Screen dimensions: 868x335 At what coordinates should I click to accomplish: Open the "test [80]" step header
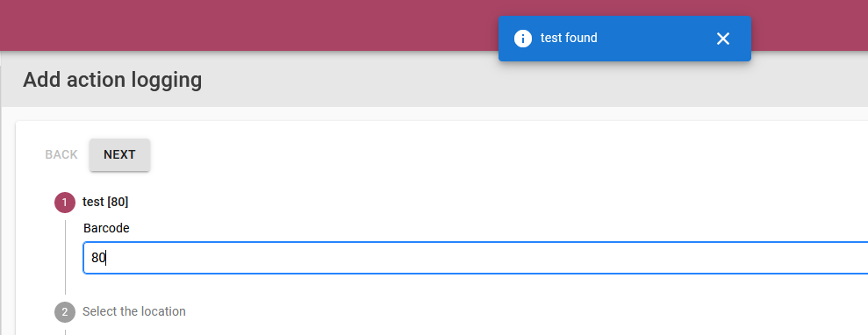105,203
